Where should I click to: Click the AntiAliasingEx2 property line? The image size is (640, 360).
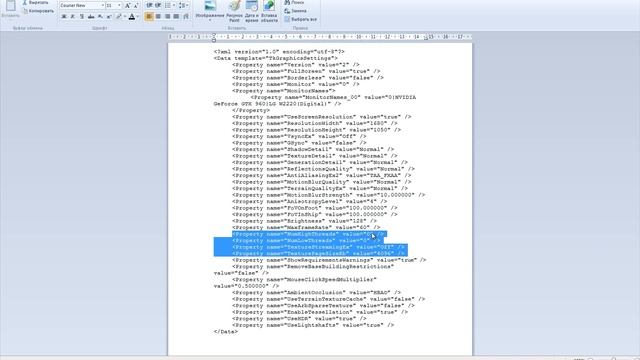coord(322,176)
